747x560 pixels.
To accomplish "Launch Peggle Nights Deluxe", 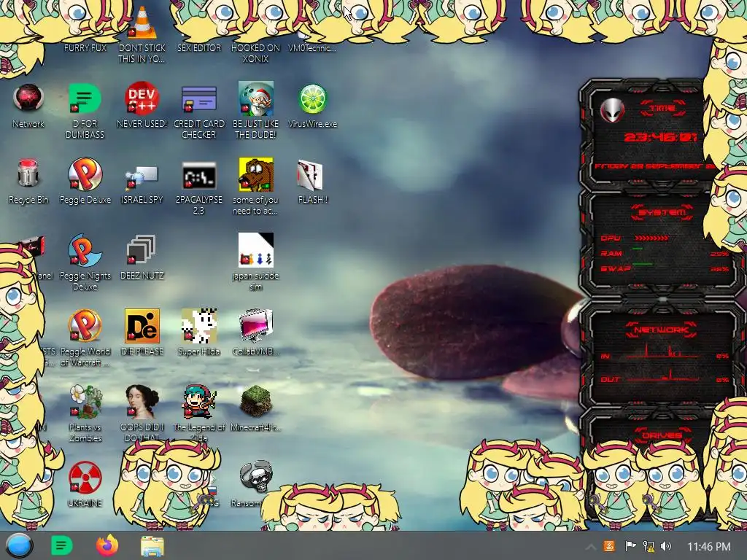I will tap(85, 250).
